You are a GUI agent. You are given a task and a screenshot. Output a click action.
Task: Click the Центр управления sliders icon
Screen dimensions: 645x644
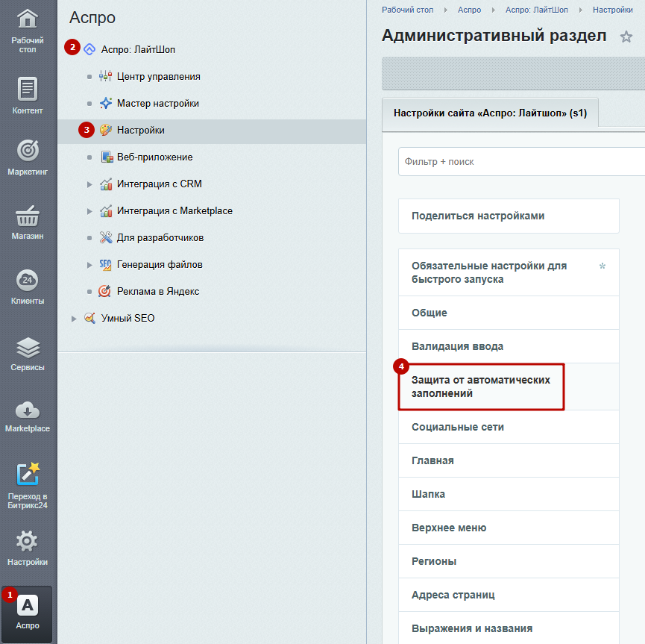(105, 76)
